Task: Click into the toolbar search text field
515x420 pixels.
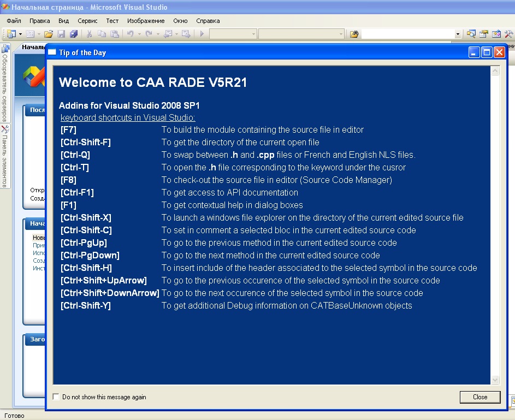Action: 407,34
